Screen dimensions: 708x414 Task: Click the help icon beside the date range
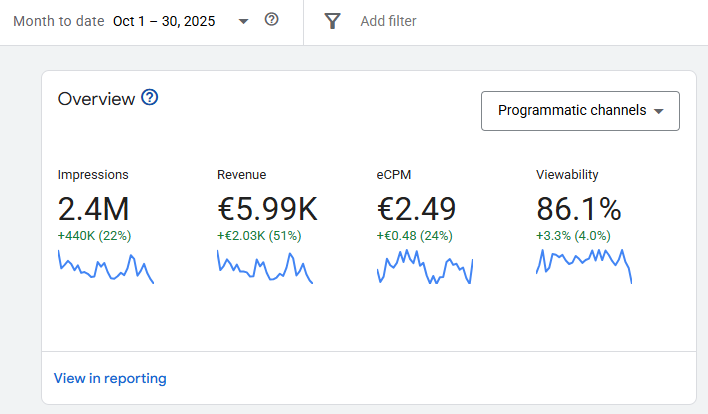pos(271,20)
